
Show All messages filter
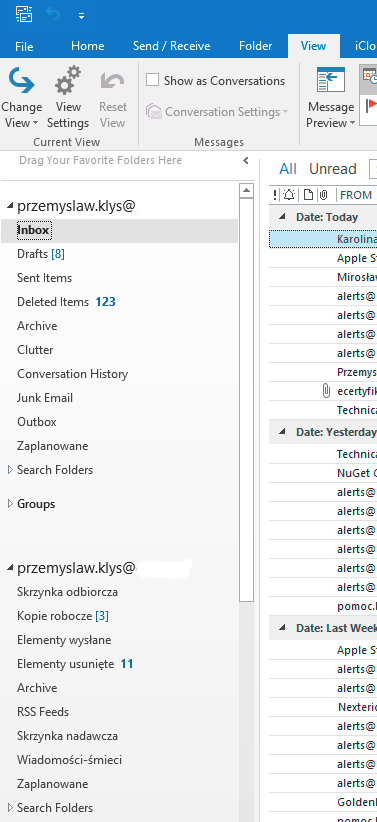coord(288,169)
